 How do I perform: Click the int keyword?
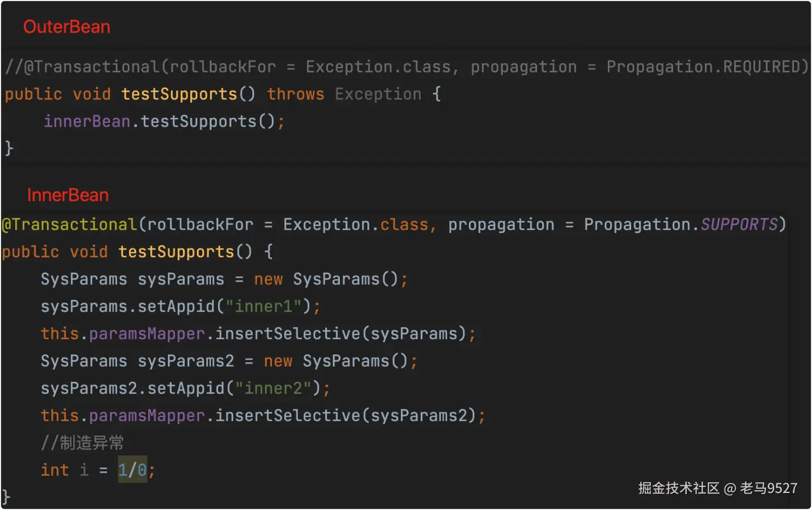(55, 470)
